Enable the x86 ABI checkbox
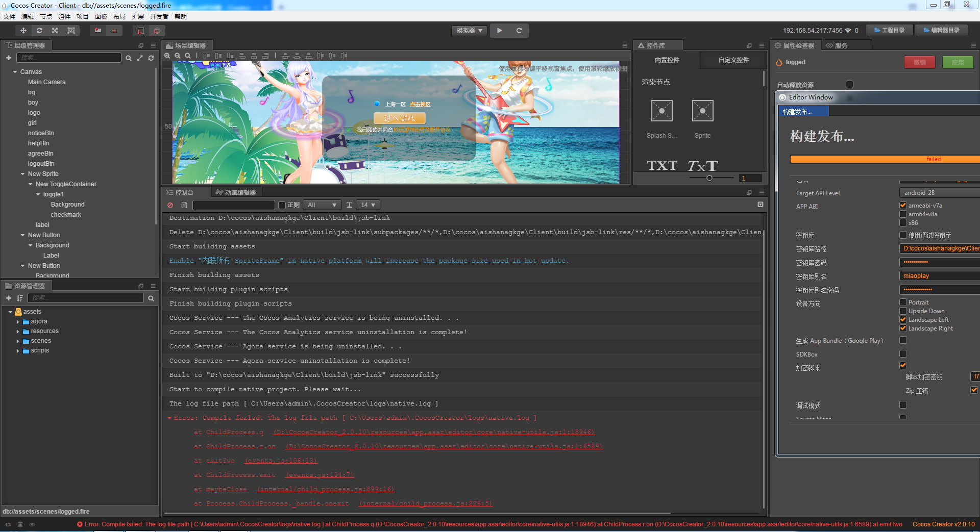This screenshot has width=980, height=532. point(903,223)
